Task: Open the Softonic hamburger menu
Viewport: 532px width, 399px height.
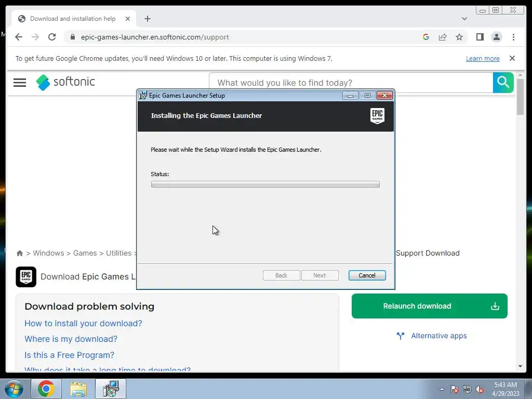Action: [20, 83]
